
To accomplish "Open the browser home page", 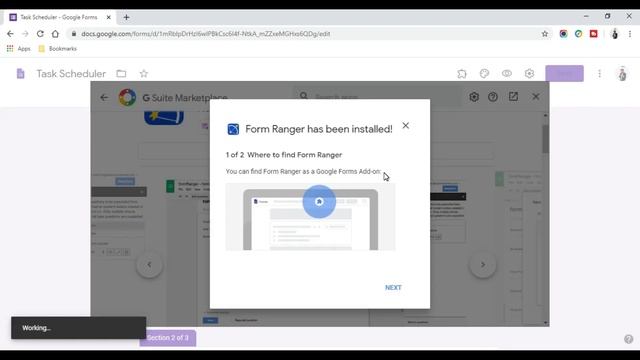I will point(55,34).
